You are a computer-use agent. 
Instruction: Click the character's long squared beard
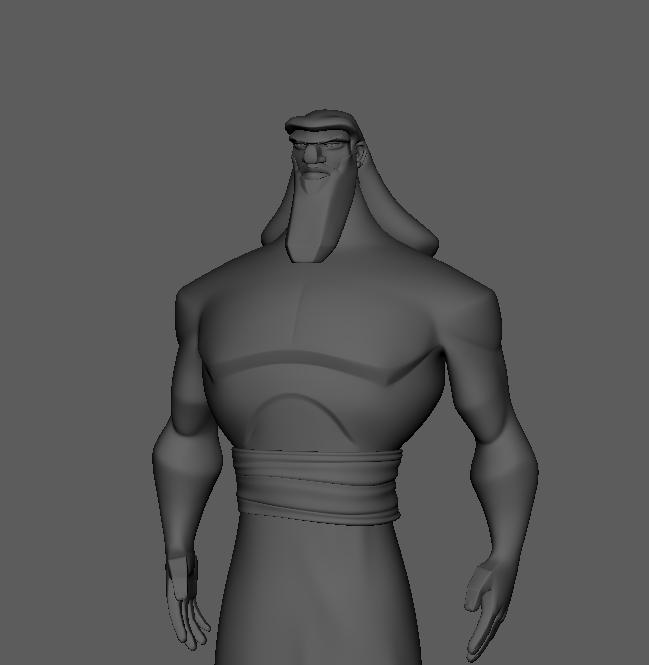314,225
